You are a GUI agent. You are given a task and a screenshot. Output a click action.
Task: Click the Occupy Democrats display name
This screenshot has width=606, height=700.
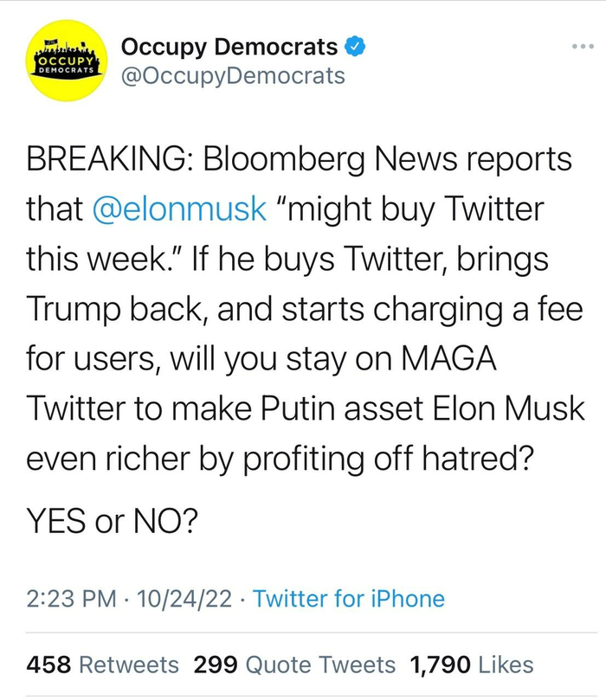(x=229, y=46)
